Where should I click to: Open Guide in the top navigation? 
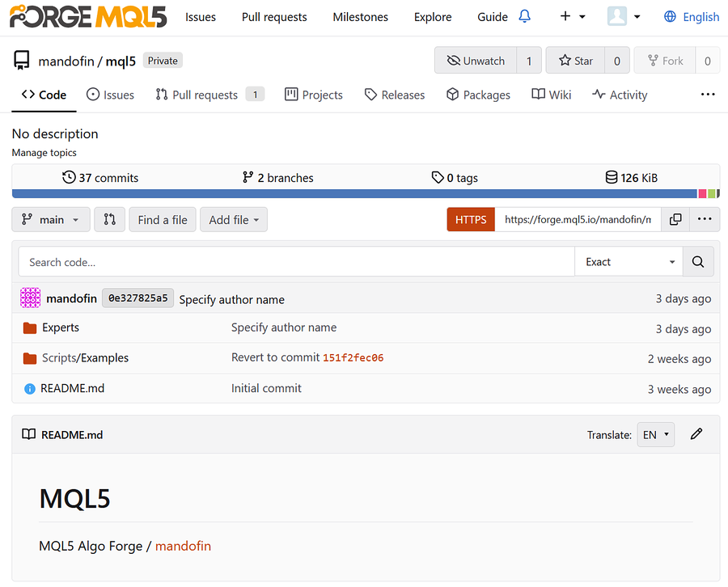(x=493, y=17)
